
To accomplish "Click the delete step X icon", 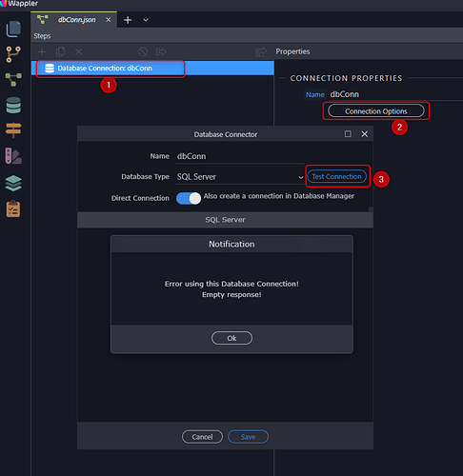I will tap(78, 51).
